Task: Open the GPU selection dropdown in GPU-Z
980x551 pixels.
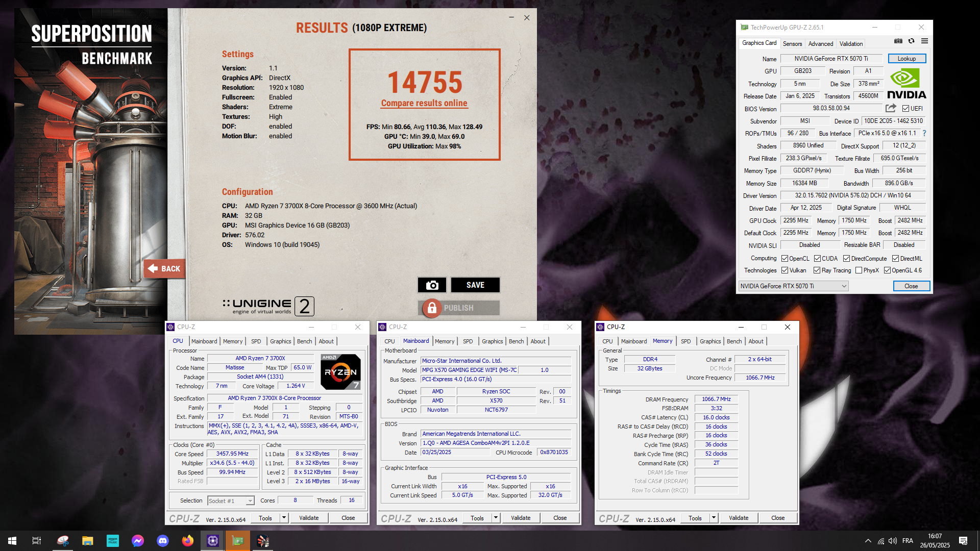Action: click(x=793, y=286)
